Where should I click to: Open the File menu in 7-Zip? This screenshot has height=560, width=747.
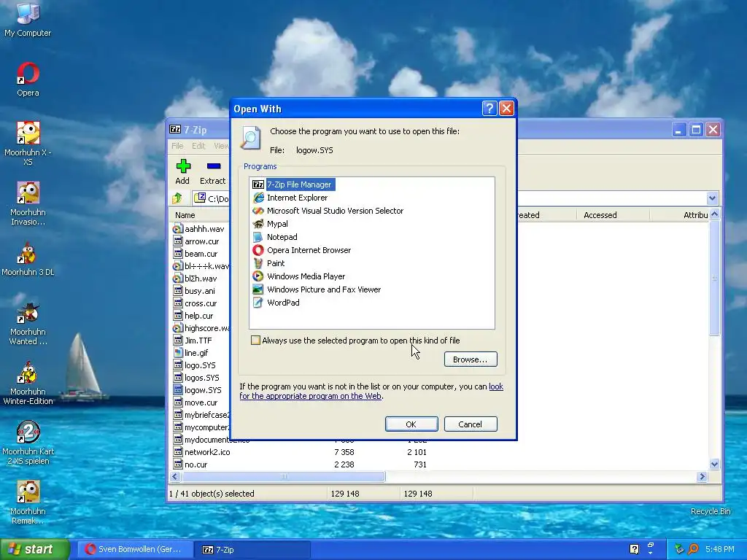click(177, 146)
